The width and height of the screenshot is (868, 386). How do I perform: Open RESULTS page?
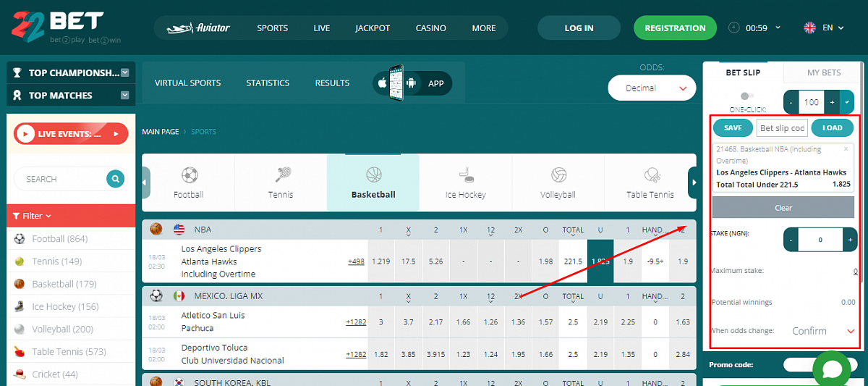(332, 83)
